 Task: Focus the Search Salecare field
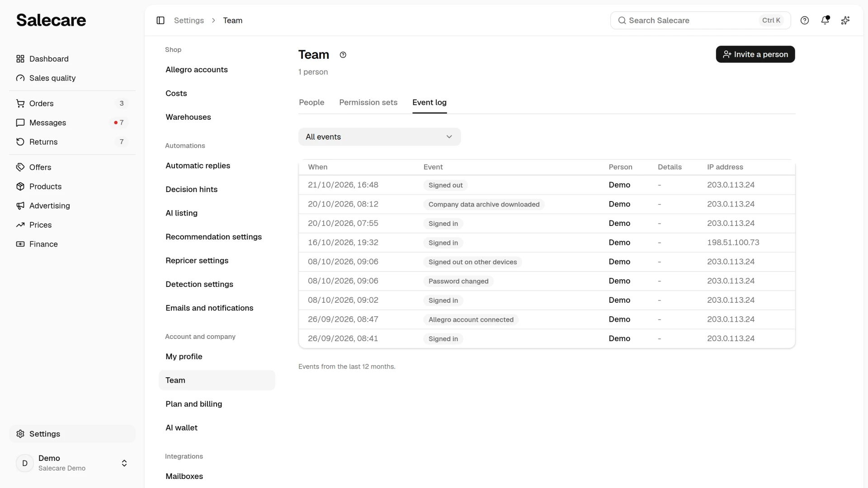click(701, 20)
